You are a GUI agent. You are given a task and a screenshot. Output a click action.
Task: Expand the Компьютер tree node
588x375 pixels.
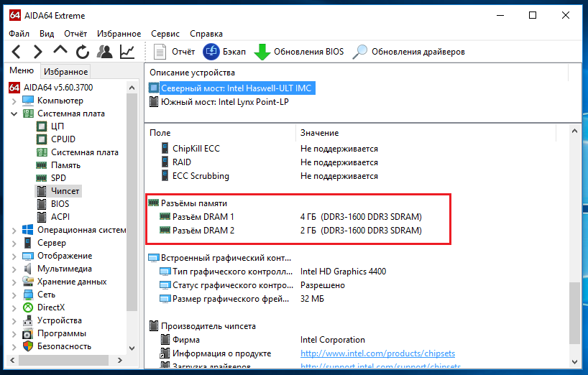pyautogui.click(x=14, y=101)
